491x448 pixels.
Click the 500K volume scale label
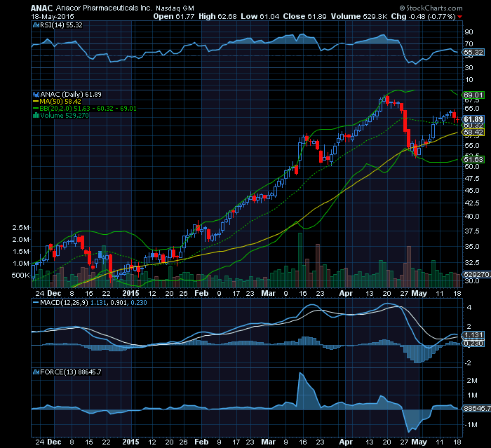(x=20, y=276)
